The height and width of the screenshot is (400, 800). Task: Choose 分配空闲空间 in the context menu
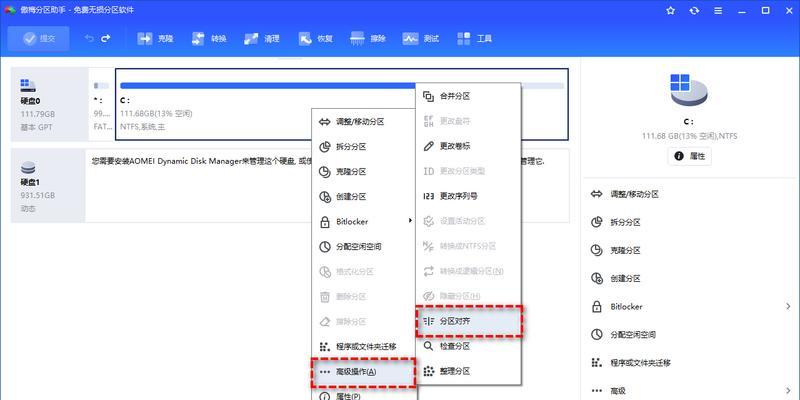[x=363, y=247]
